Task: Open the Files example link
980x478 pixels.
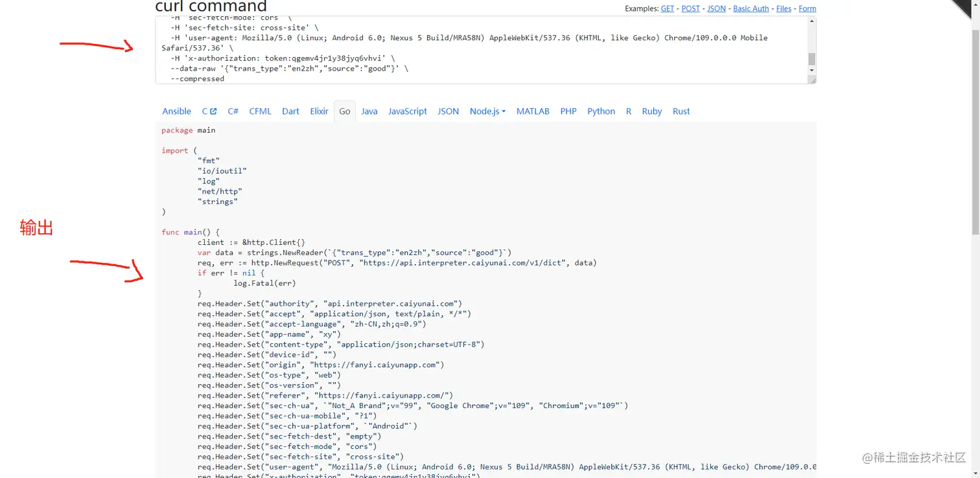Action: click(784, 8)
